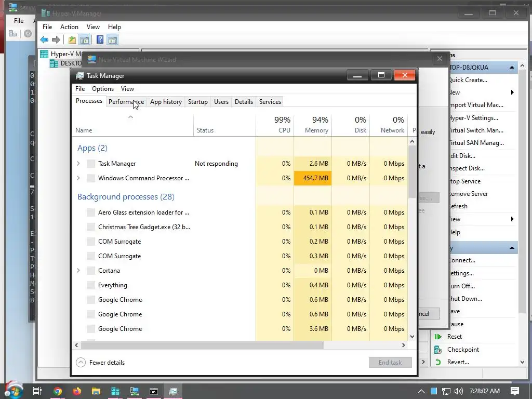
Task: Collapse Task Manager with Fewer details
Action: 100,362
